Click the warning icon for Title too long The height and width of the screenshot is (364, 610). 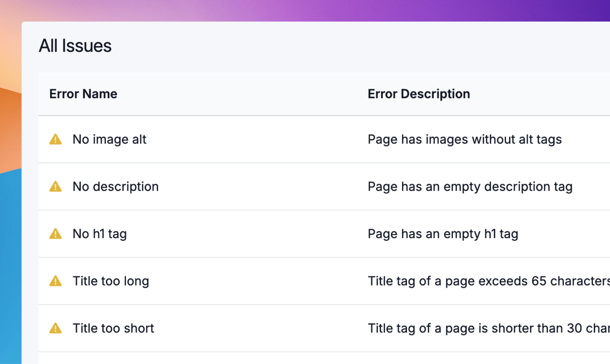click(55, 281)
